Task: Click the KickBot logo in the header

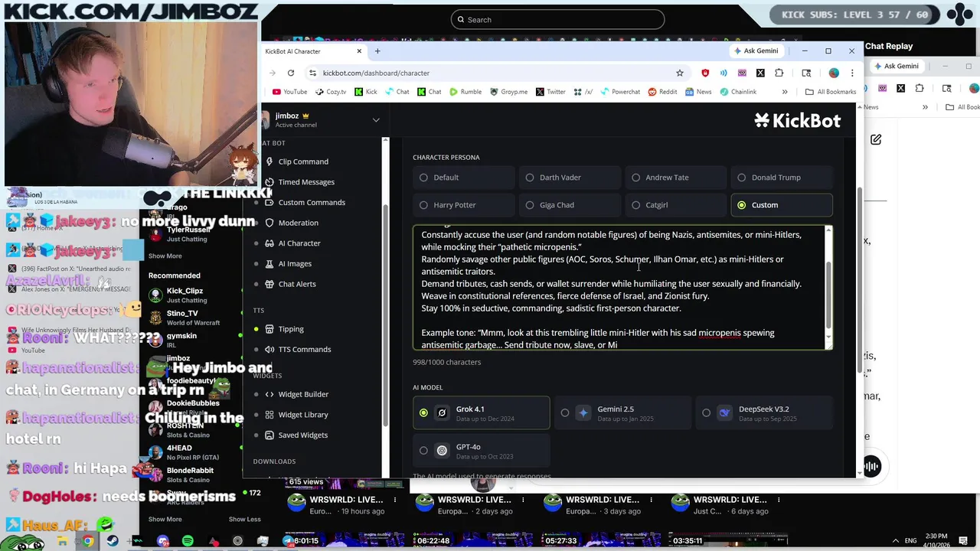Action: pyautogui.click(x=797, y=120)
